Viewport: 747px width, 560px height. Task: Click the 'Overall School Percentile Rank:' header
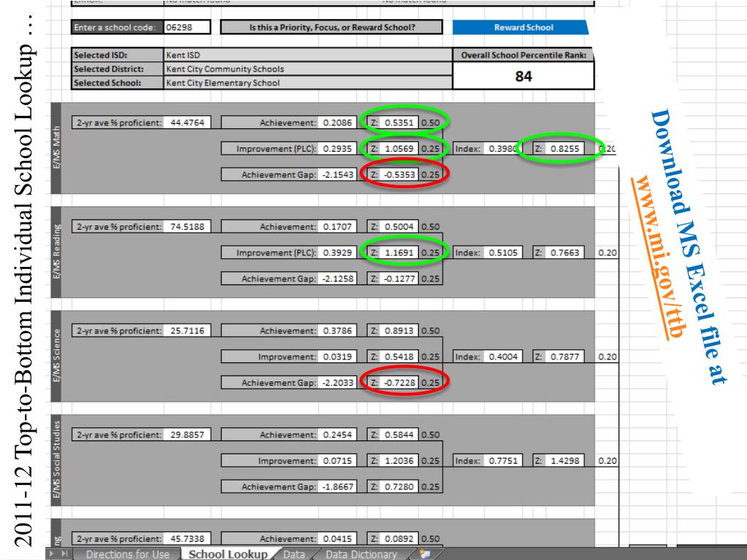pyautogui.click(x=523, y=55)
